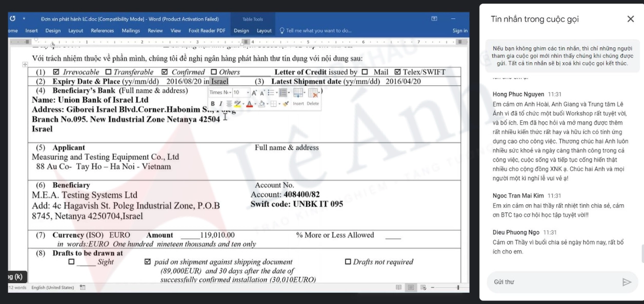Image resolution: width=644 pixels, height=304 pixels.
Task: Click Bold in the mini toolbar
Action: pyautogui.click(x=213, y=104)
